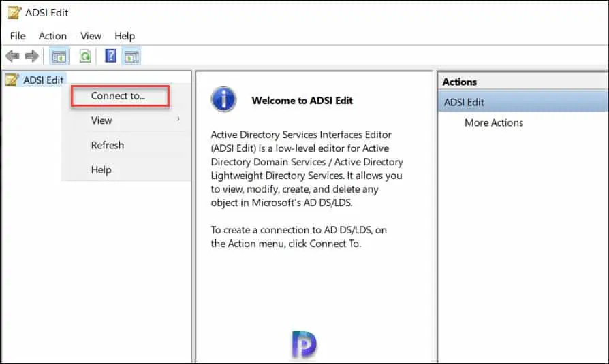This screenshot has height=364, width=609.
Task: Select the ADSI Edit header in Actions pane
Action: click(522, 102)
